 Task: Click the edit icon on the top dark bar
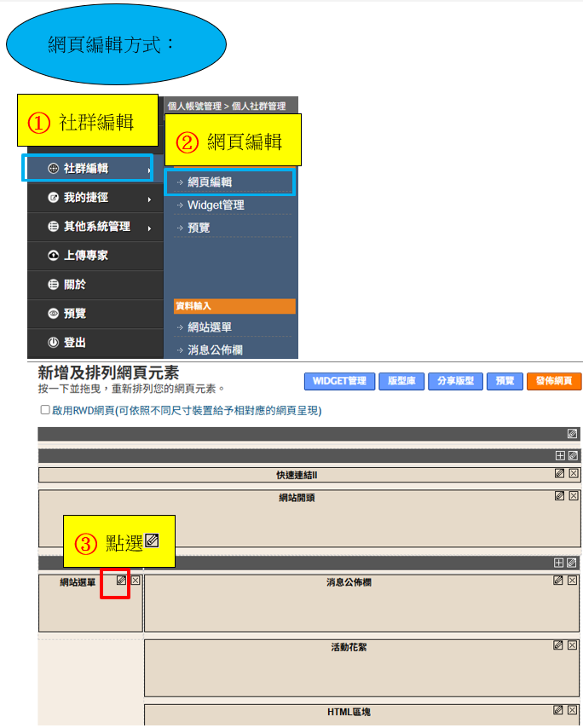tap(572, 434)
